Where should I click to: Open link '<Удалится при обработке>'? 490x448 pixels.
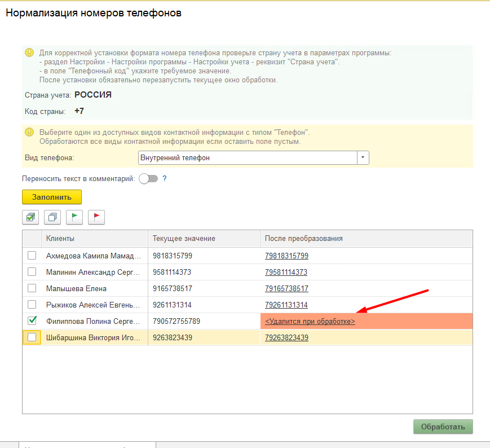pyautogui.click(x=310, y=322)
